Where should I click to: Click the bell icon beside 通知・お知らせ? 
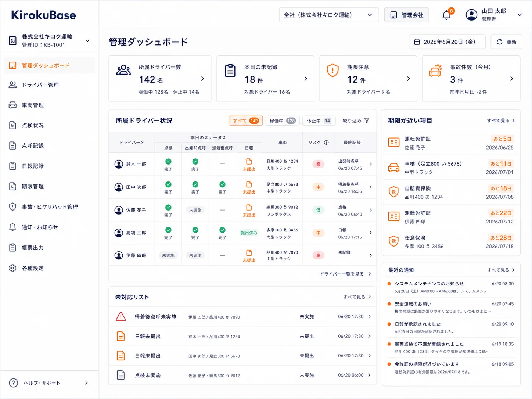click(12, 227)
